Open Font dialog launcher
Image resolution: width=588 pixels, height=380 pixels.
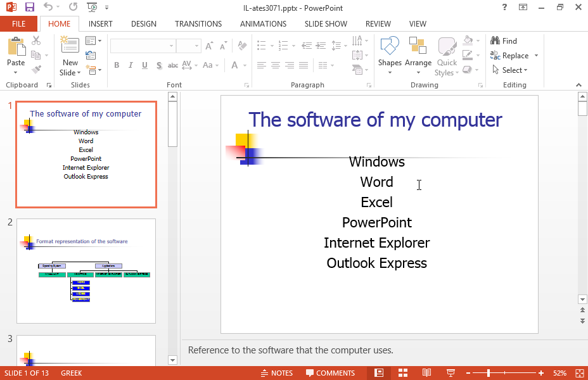[x=246, y=85]
